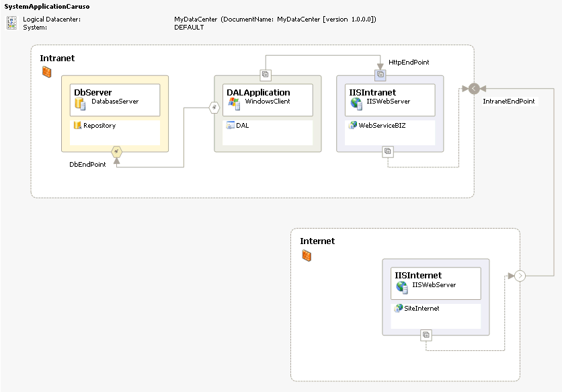This screenshot has height=392, width=562.
Task: Select the WebServiceBIZ globe icon
Action: coord(353,125)
